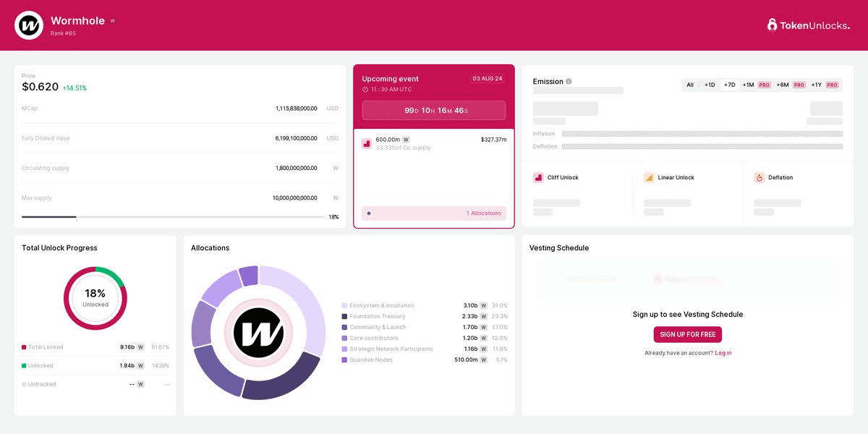This screenshot has height=434, width=868.
Task: Click the Foundation Treasury color swatch
Action: point(344,317)
